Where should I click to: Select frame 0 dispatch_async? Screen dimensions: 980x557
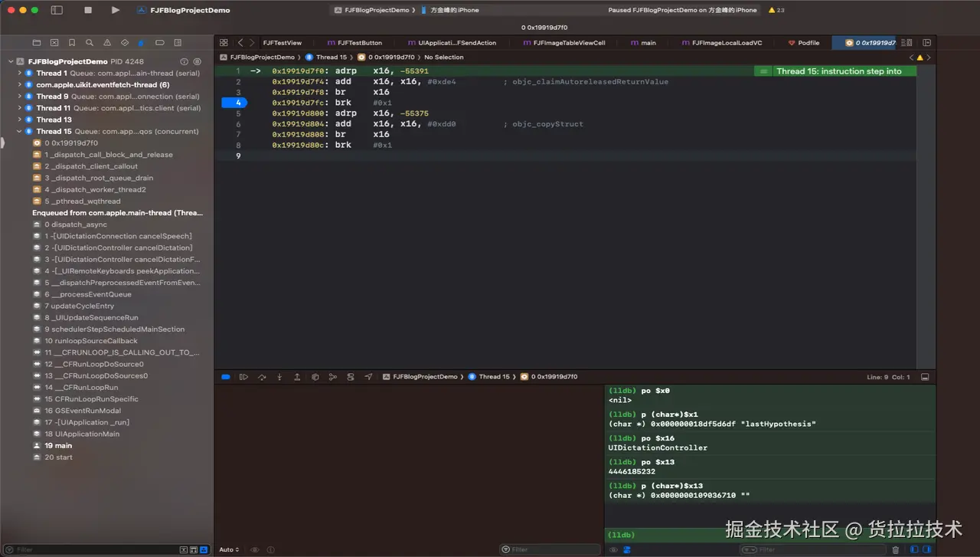[75, 224]
